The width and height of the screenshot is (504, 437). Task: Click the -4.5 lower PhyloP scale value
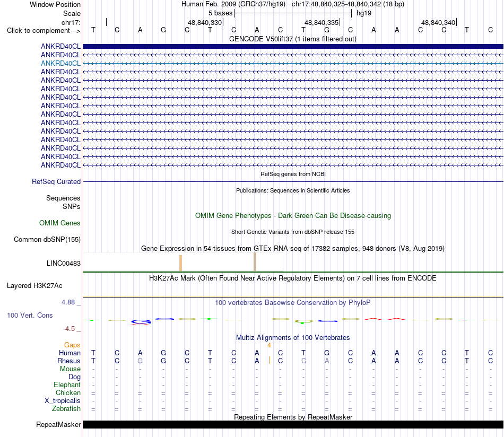[69, 329]
